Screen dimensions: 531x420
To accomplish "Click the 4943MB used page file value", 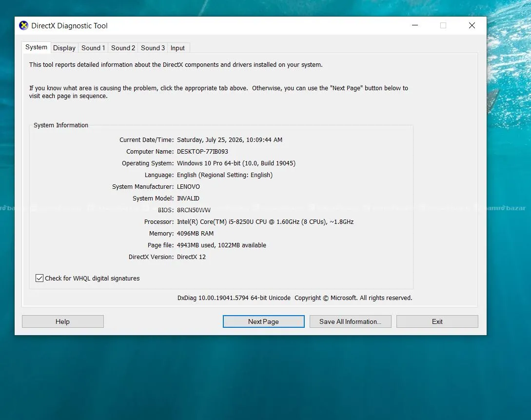I will coord(221,245).
